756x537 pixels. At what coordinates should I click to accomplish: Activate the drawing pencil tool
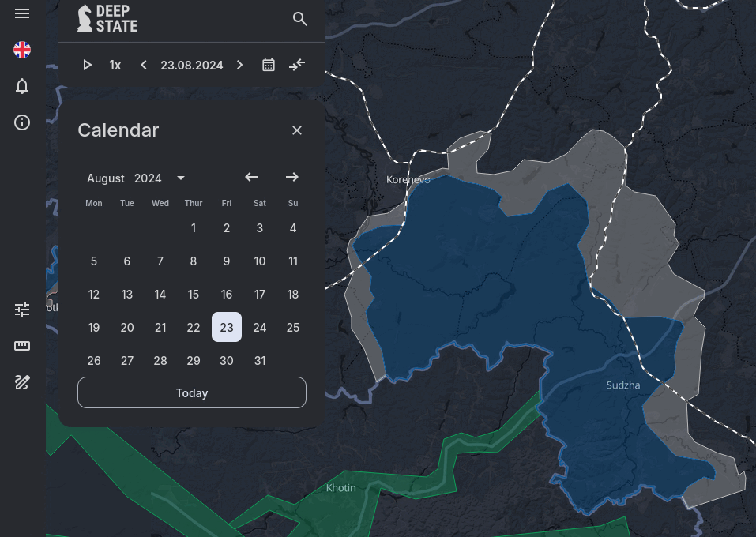(x=22, y=382)
